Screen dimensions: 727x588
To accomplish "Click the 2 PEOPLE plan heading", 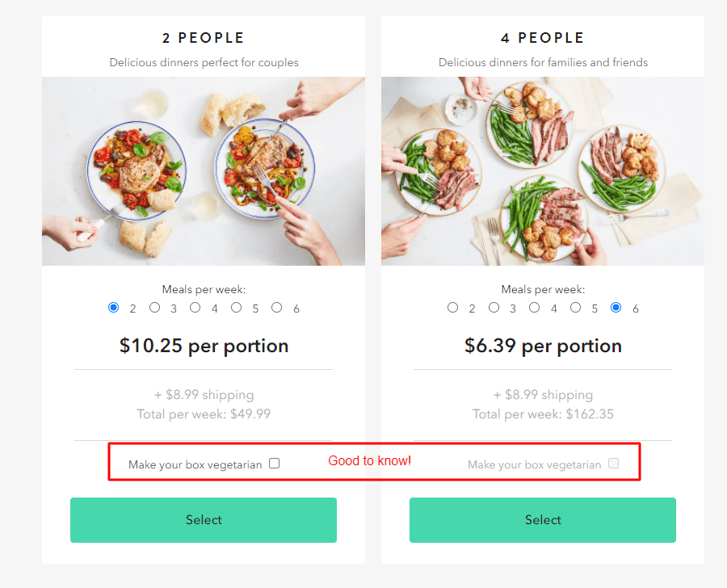I will (x=203, y=38).
